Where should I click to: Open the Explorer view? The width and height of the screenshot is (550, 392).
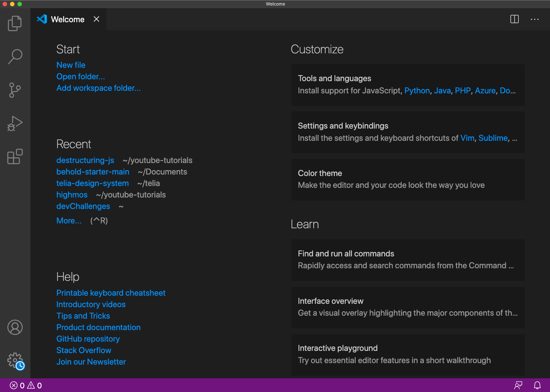click(x=14, y=23)
